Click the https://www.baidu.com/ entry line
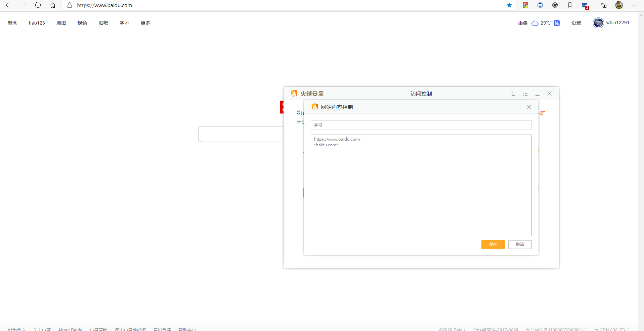The image size is (644, 331). click(x=337, y=139)
